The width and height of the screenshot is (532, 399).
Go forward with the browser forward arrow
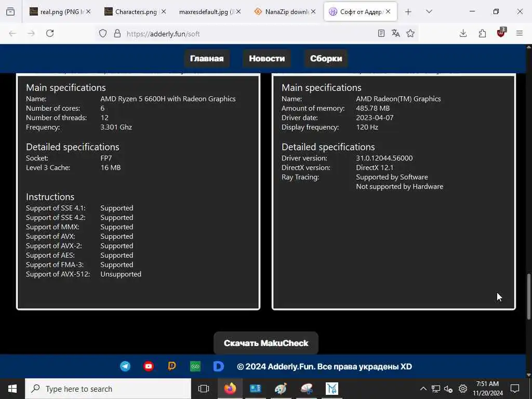[31, 33]
